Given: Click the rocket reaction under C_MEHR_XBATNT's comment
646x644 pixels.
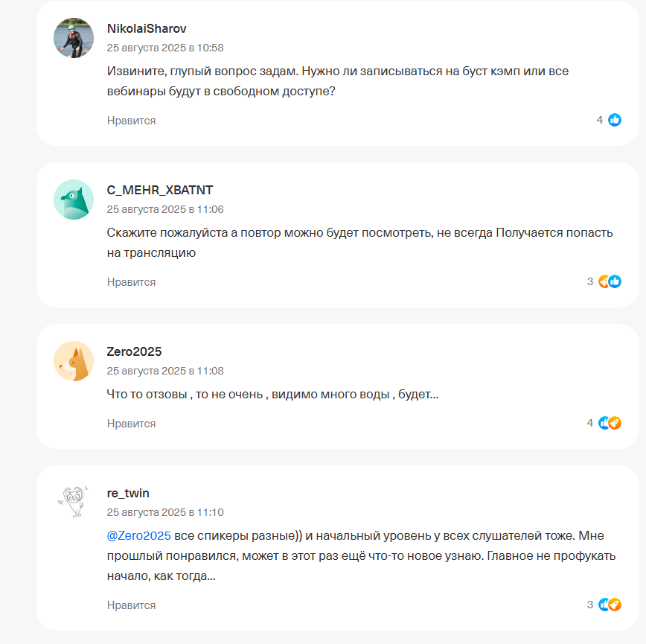Looking at the screenshot, I should pyautogui.click(x=605, y=281).
